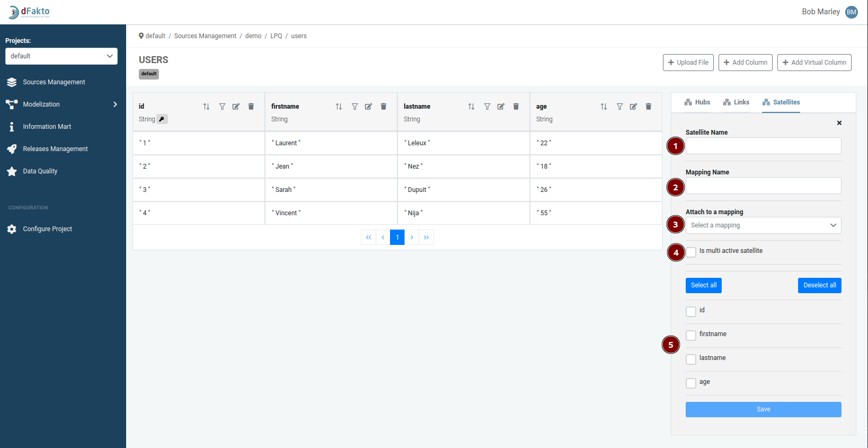Focus the Mapping Name input field
This screenshot has height=448, width=868.
coord(764,186)
